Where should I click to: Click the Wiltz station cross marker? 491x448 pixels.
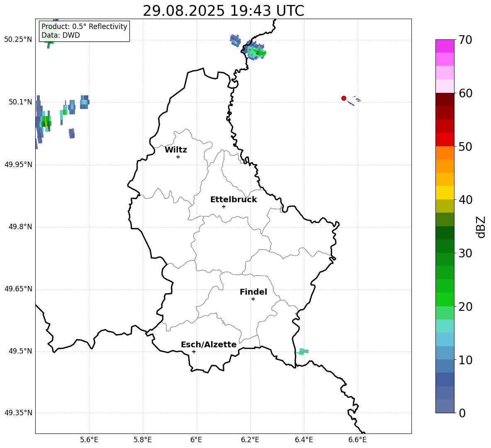coord(178,157)
